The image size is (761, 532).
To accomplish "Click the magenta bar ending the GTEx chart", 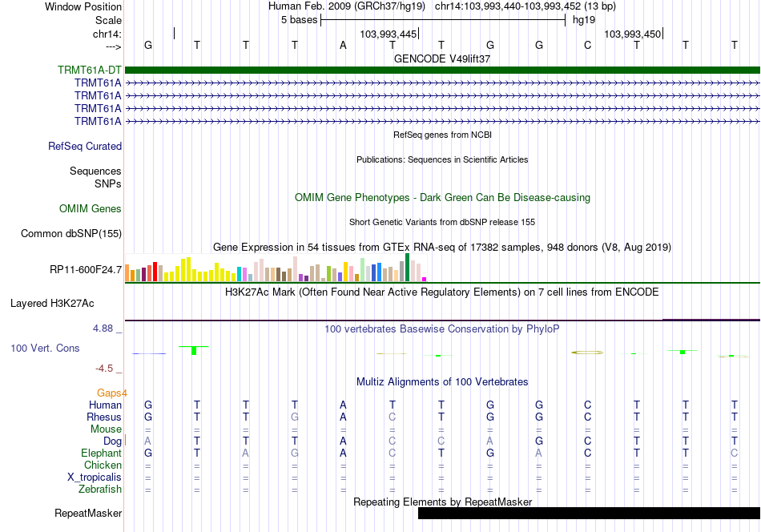I will tap(425, 279).
